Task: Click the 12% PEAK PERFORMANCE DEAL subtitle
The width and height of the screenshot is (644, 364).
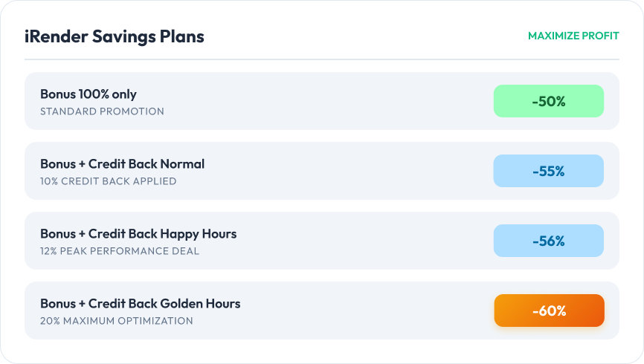Action: click(119, 251)
